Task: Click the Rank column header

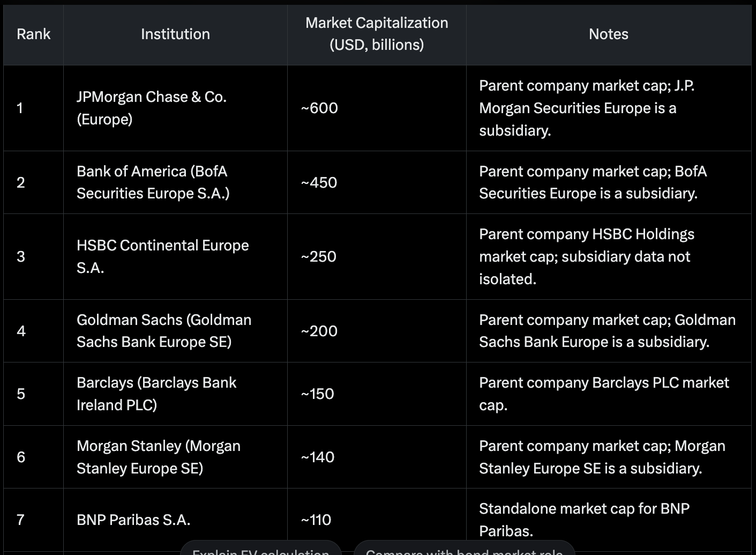Action: click(x=33, y=34)
